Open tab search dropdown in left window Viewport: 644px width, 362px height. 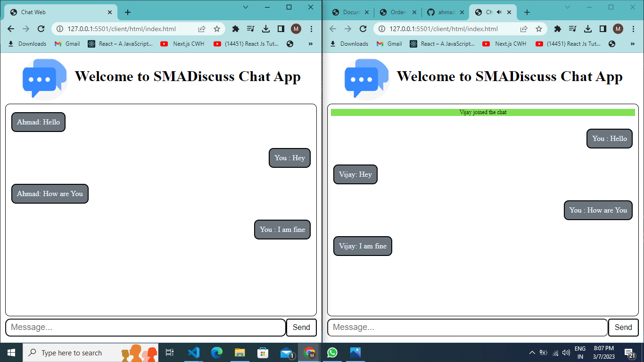[246, 7]
